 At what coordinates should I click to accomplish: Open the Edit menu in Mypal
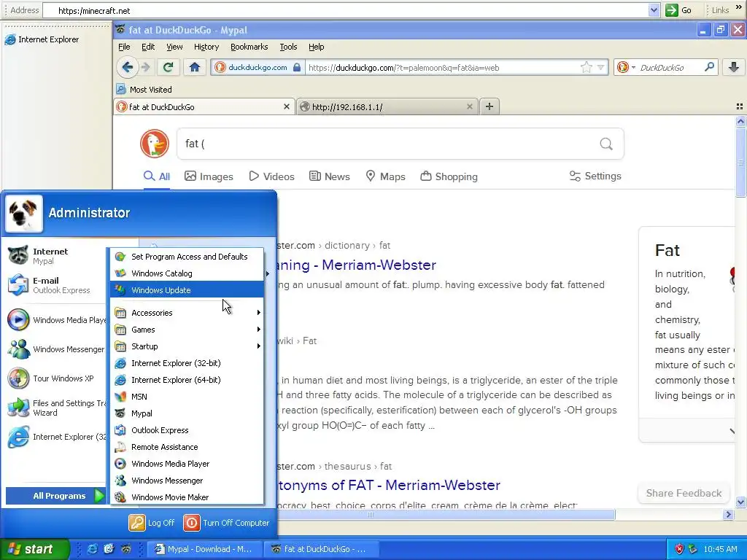[148, 47]
